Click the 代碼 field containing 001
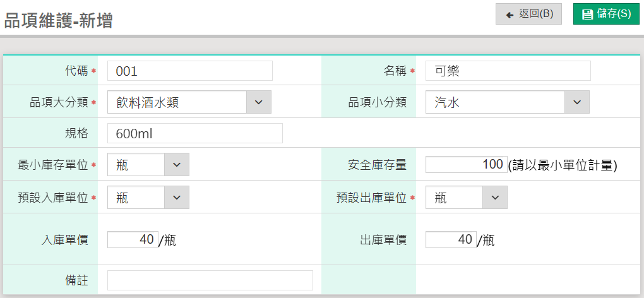The width and height of the screenshot is (644, 298). [x=189, y=71]
